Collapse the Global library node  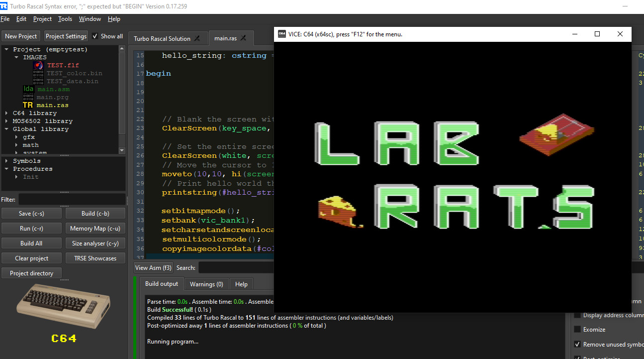pos(6,129)
